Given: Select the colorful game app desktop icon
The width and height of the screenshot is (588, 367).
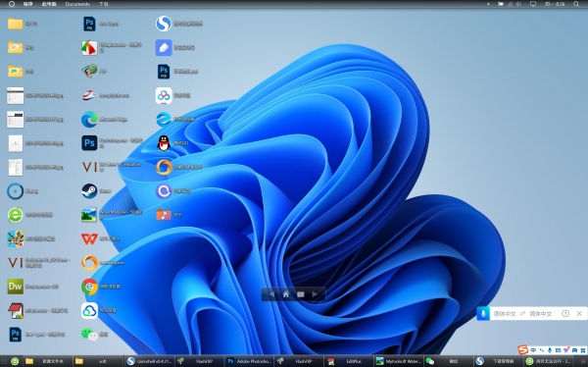Looking at the screenshot, I should click(x=16, y=238).
